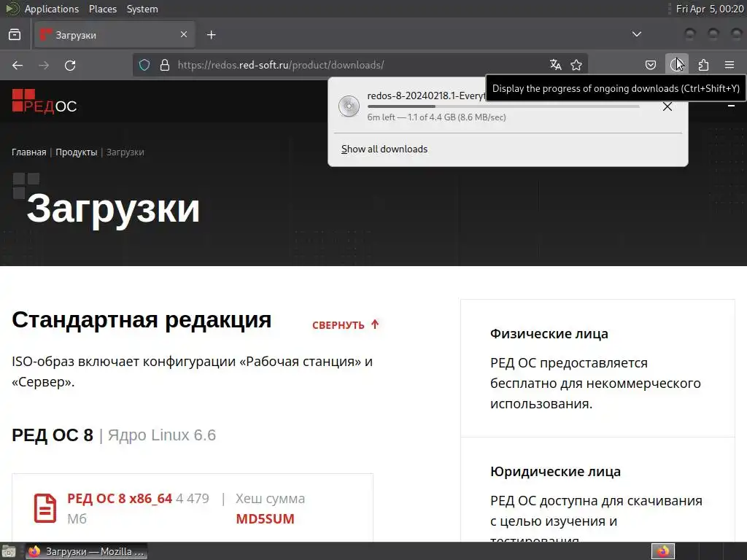This screenshot has height=560, width=747.
Task: Translate this page with the translate icon
Action: tap(555, 65)
